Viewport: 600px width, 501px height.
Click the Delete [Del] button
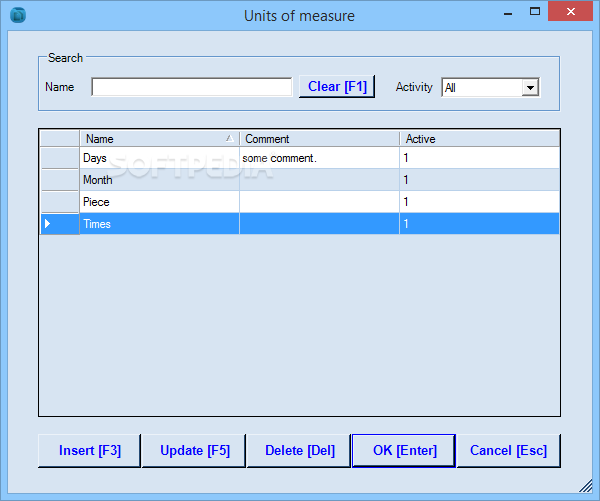299,450
